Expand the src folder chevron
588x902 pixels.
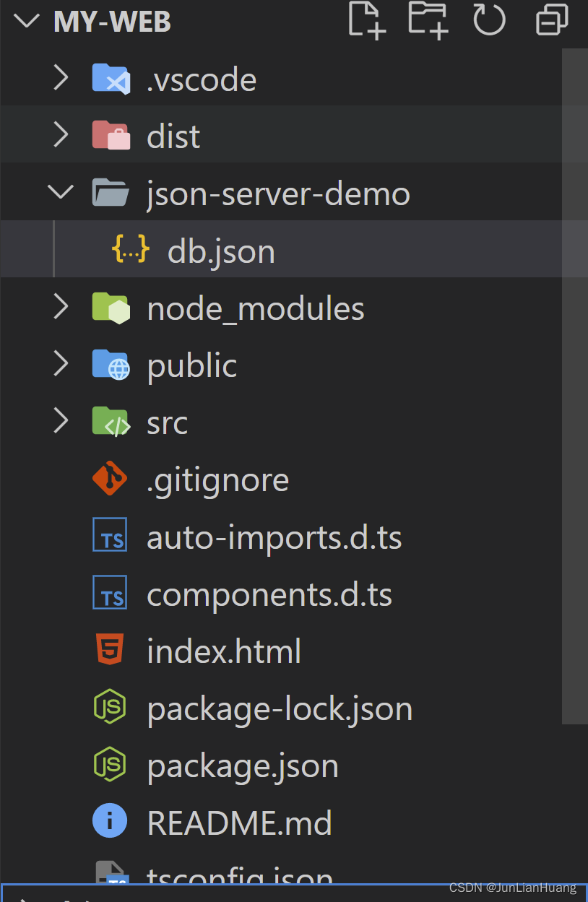[61, 421]
